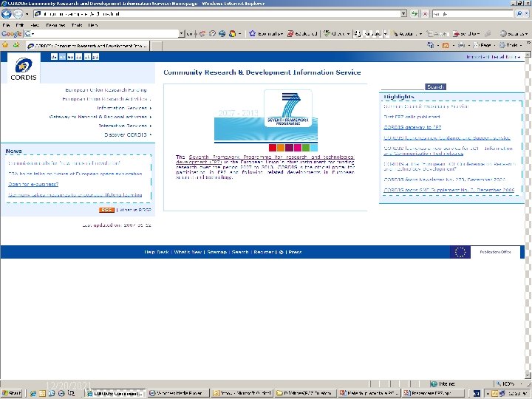
Task: Open Sitemap link in footer bar
Action: (x=216, y=252)
